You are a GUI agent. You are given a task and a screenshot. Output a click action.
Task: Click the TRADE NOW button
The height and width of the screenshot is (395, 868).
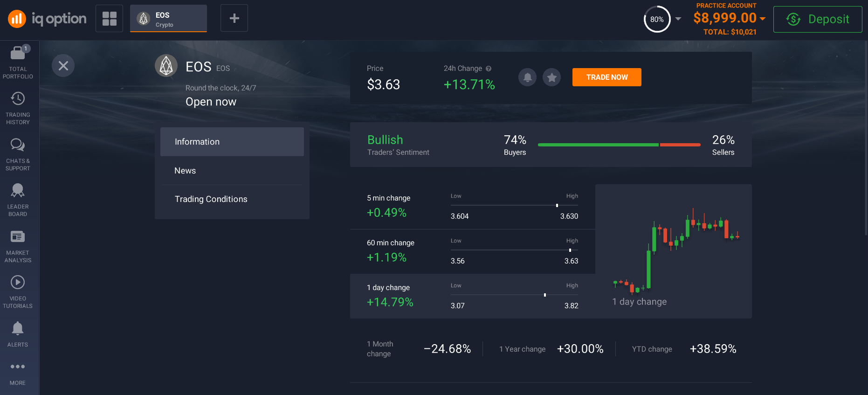(x=606, y=77)
